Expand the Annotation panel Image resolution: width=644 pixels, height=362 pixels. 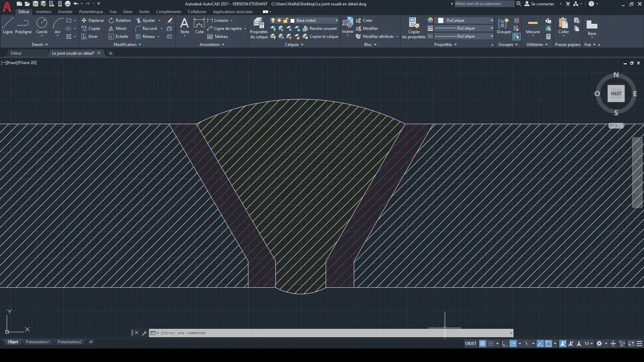(212, 45)
